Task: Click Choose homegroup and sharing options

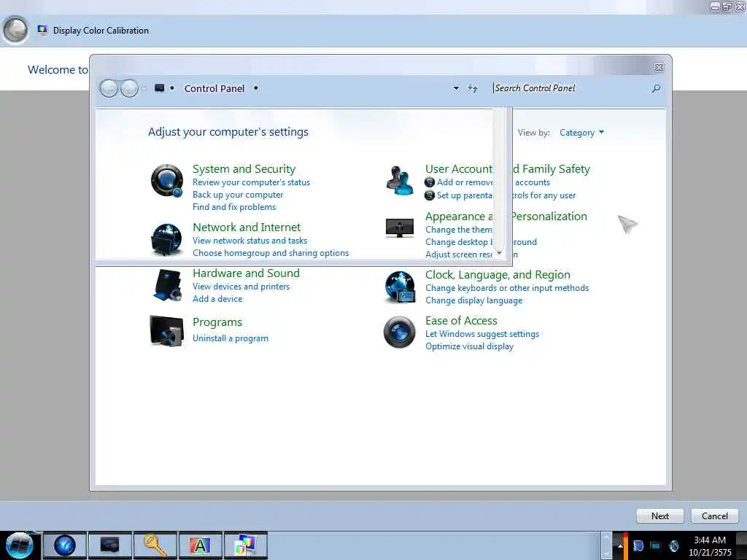Action: pyautogui.click(x=271, y=253)
